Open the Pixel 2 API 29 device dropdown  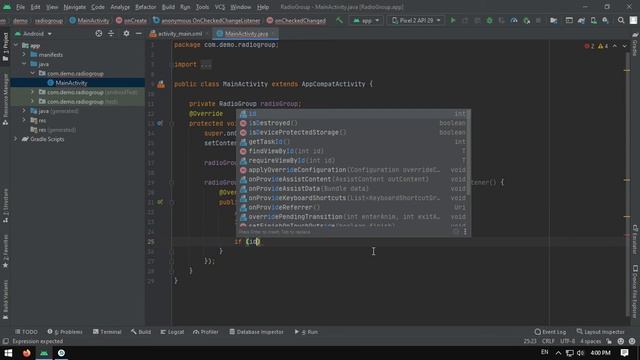point(416,20)
